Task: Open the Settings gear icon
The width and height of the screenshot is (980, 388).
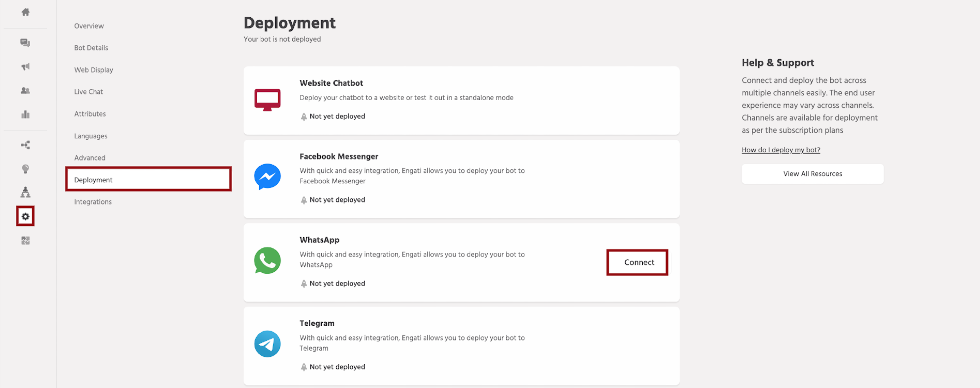Action: coord(25,216)
